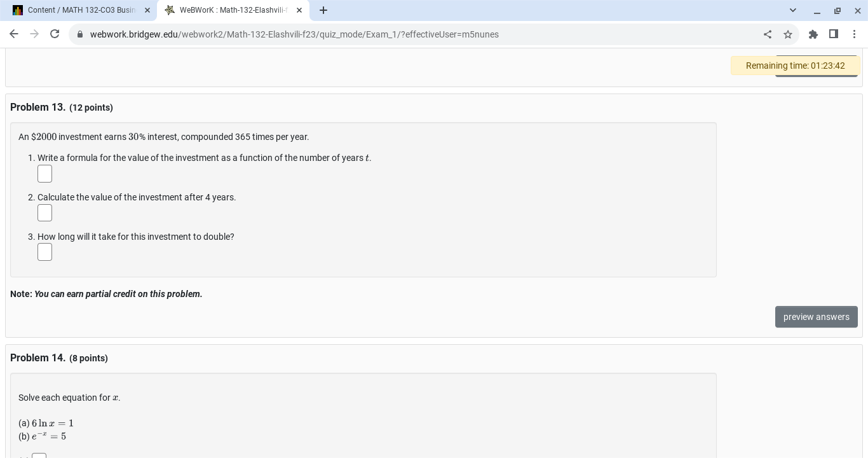Image resolution: width=868 pixels, height=458 pixels.
Task: Click the answer box for the investment formula
Action: click(x=44, y=174)
